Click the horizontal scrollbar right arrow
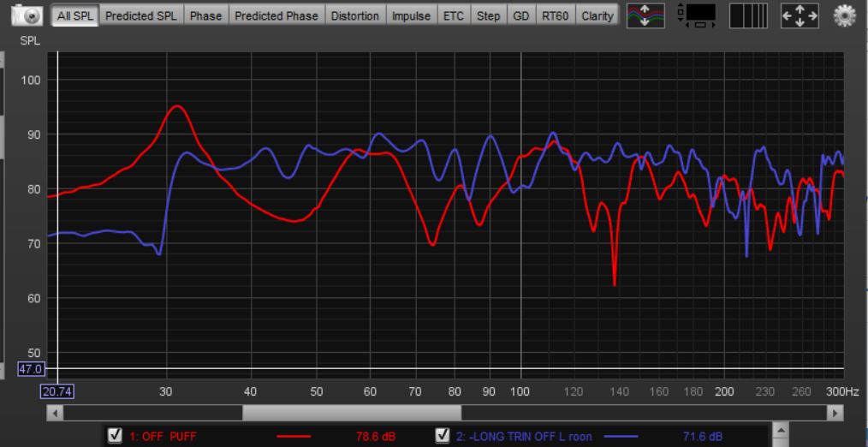 (835, 413)
